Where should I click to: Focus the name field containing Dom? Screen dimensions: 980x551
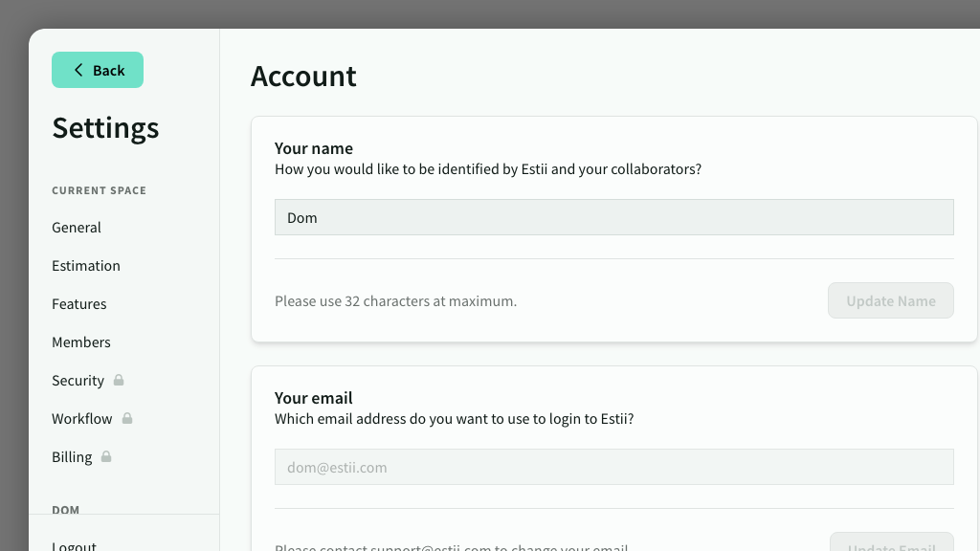pyautogui.click(x=613, y=217)
